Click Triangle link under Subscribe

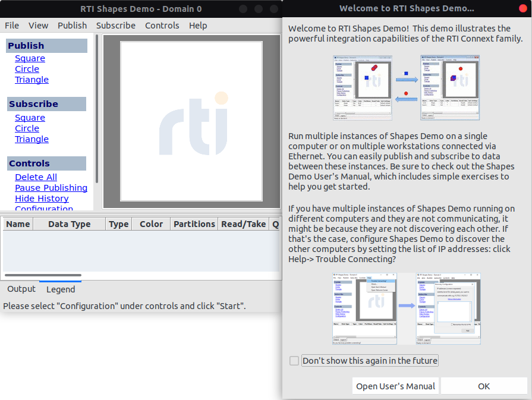[32, 139]
